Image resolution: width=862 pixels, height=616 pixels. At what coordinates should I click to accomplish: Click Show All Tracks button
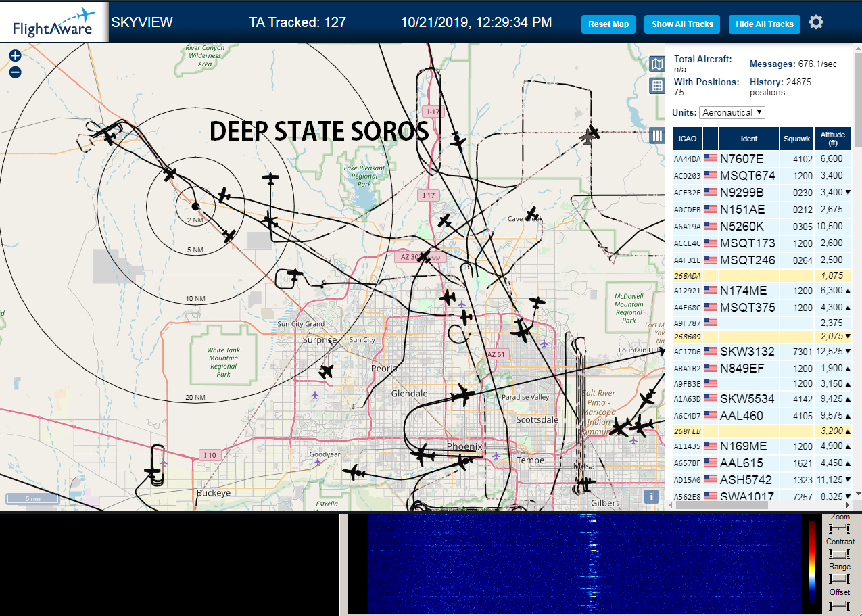point(682,24)
